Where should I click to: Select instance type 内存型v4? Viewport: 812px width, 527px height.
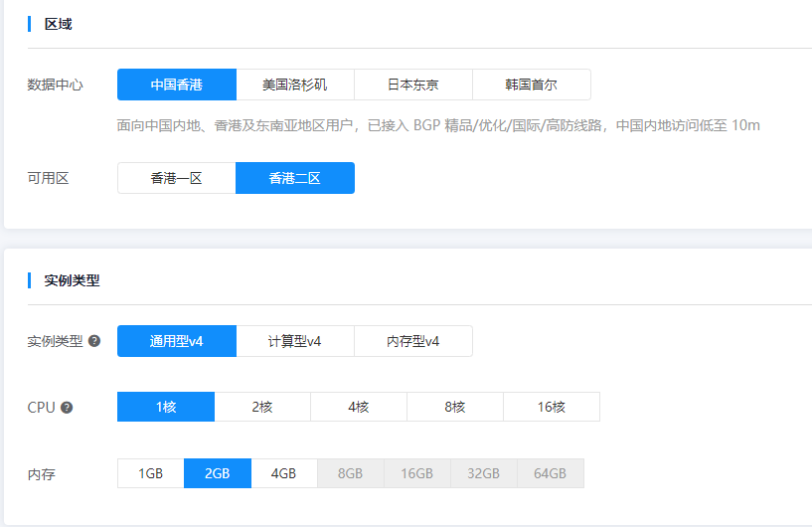point(413,341)
